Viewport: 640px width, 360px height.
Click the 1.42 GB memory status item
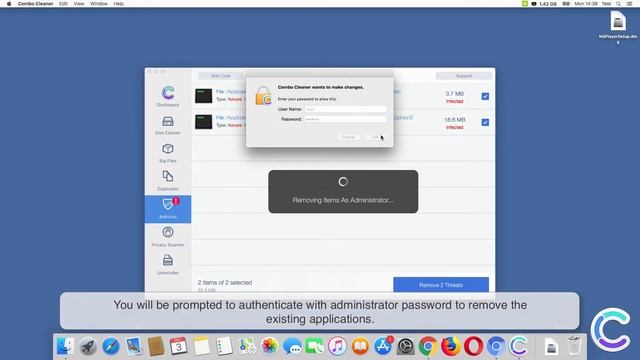coord(544,4)
